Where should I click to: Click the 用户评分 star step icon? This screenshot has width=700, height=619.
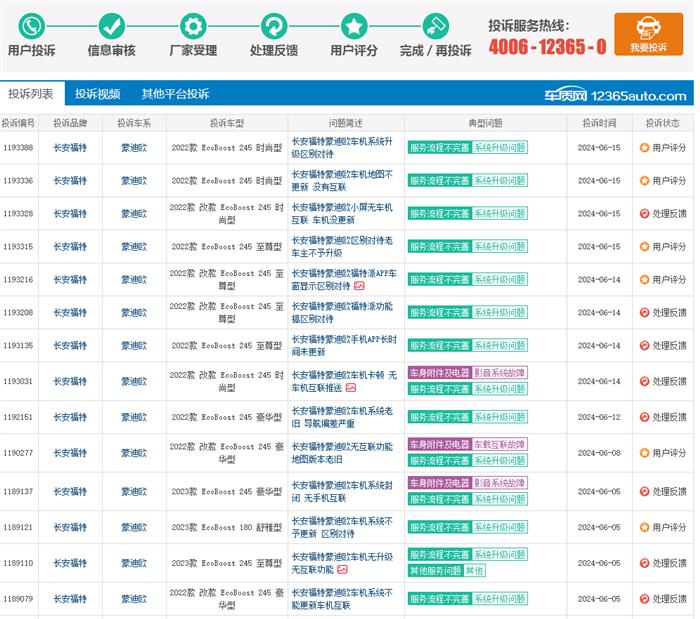click(x=354, y=26)
